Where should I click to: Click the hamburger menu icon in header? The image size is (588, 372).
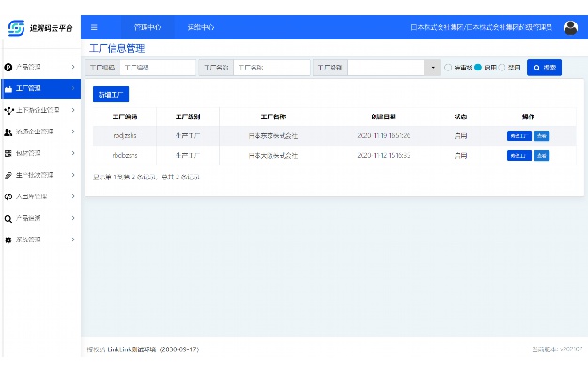pyautogui.click(x=94, y=27)
